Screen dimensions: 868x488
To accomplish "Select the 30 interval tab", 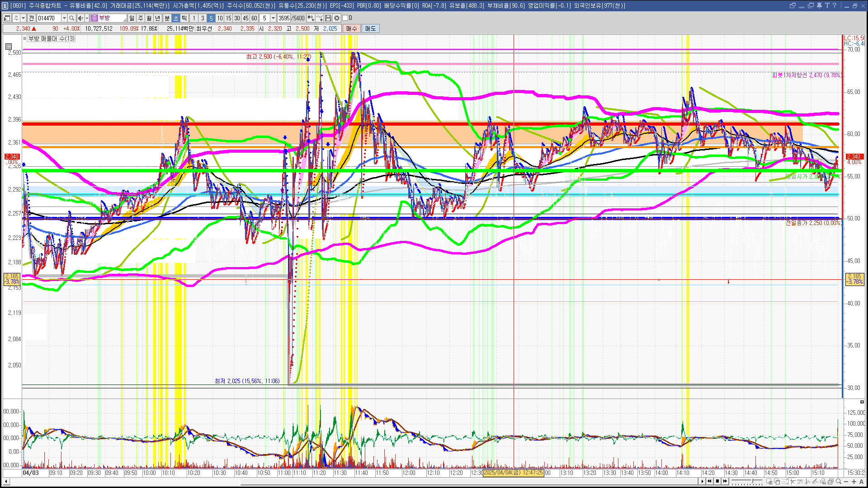I will tap(237, 18).
